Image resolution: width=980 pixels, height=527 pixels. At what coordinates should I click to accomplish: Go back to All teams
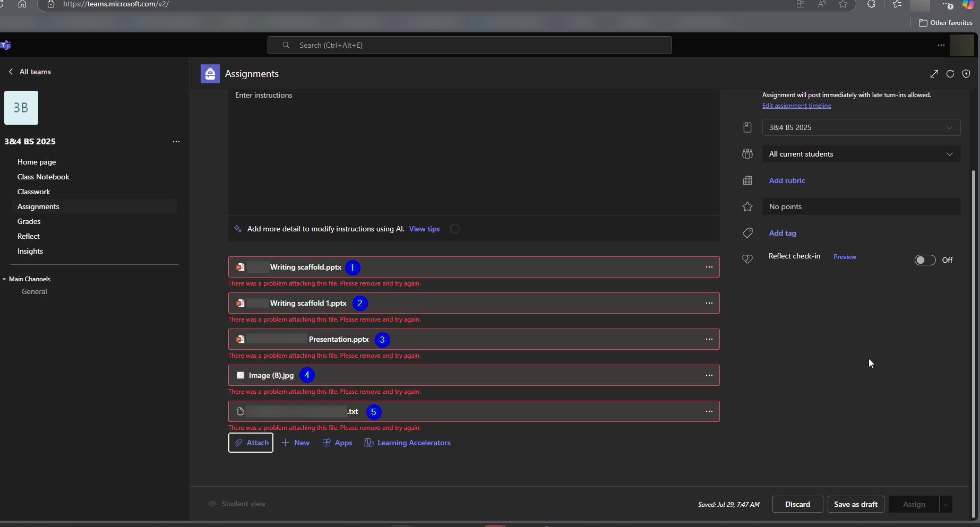pyautogui.click(x=30, y=72)
